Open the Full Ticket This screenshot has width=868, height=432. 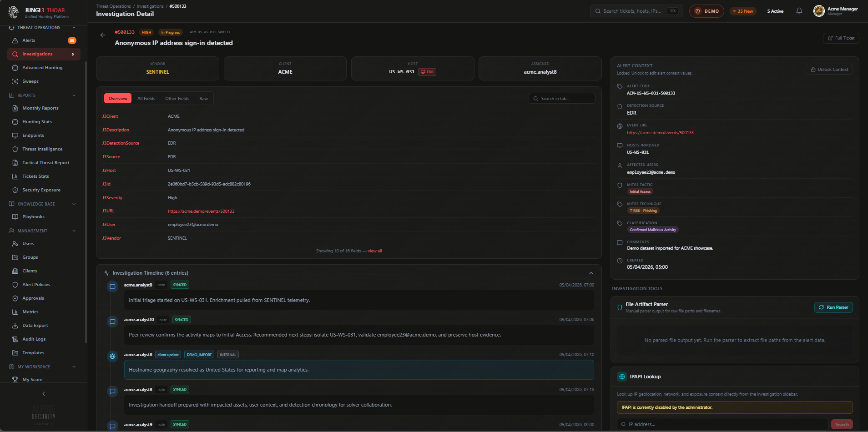841,38
